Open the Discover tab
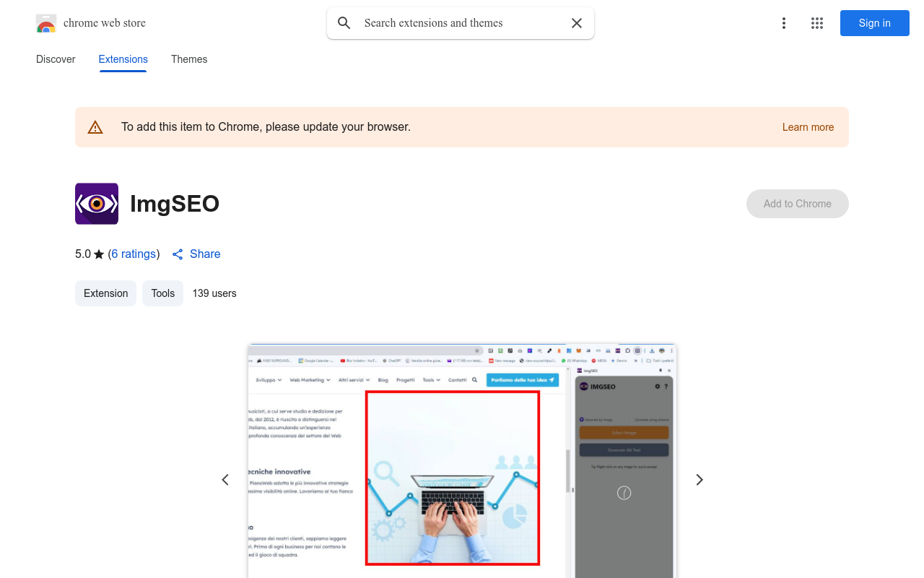Viewport: 924px width, 578px height. tap(56, 59)
